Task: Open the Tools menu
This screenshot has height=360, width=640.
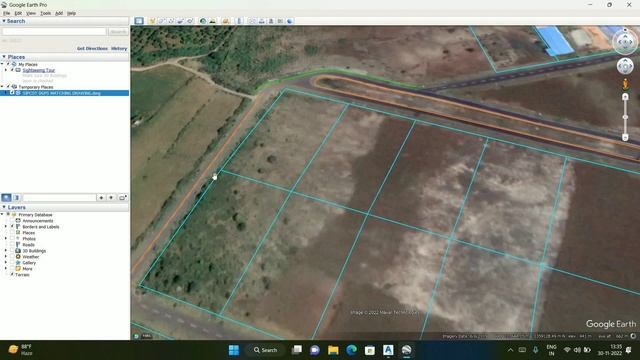Action: [45, 13]
